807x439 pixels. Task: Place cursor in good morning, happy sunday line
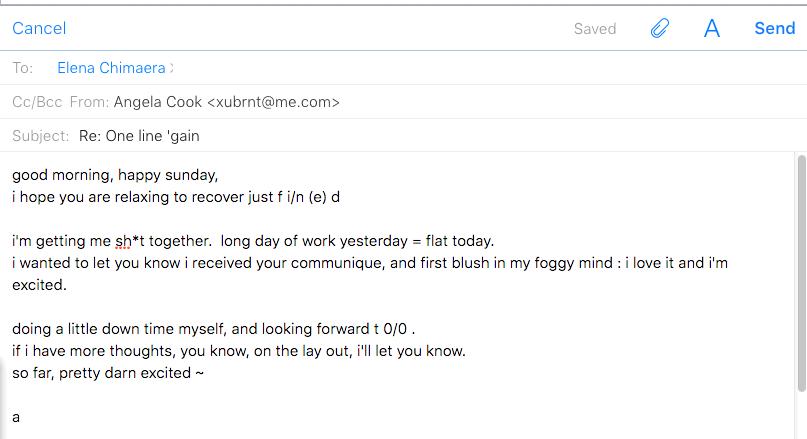click(x=115, y=175)
